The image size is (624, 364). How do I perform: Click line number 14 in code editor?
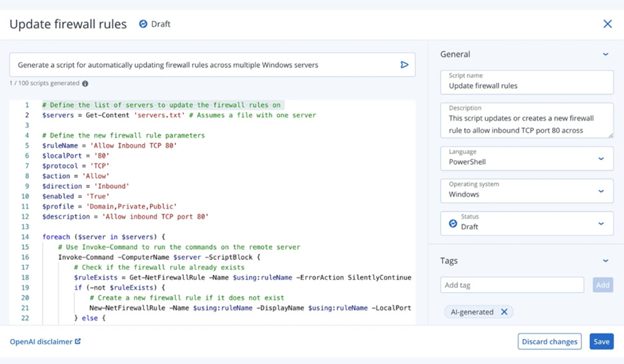coord(25,237)
